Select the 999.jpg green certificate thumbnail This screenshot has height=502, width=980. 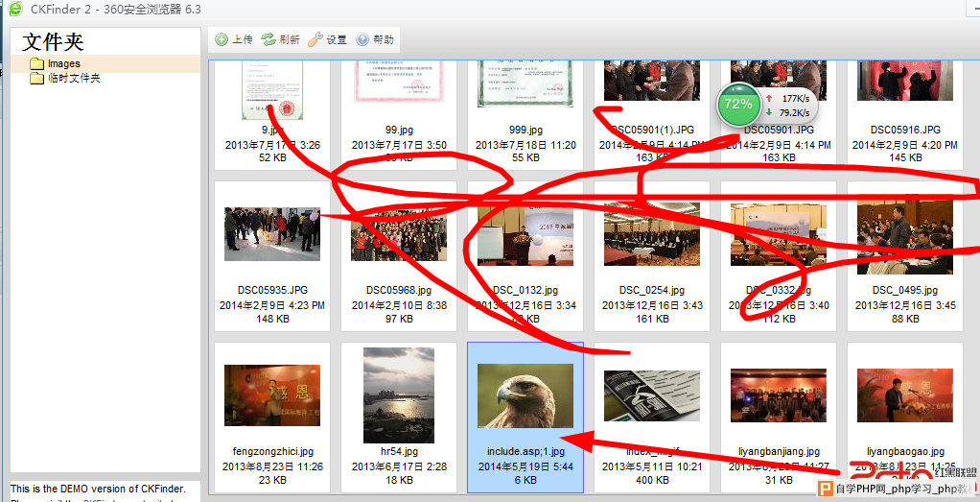click(x=525, y=84)
